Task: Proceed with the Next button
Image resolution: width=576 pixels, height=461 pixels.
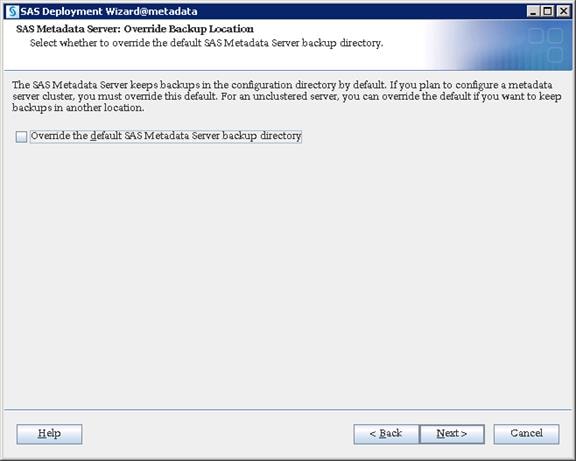Action: [452, 434]
